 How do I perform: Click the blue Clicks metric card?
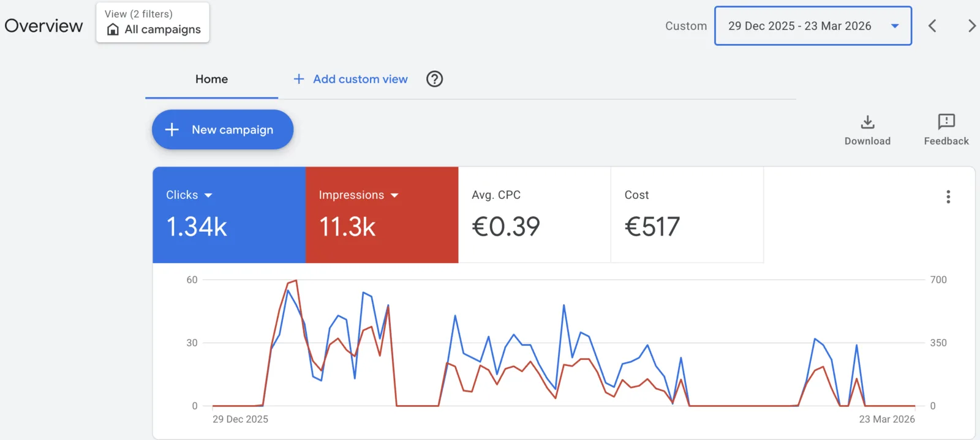pos(229,215)
